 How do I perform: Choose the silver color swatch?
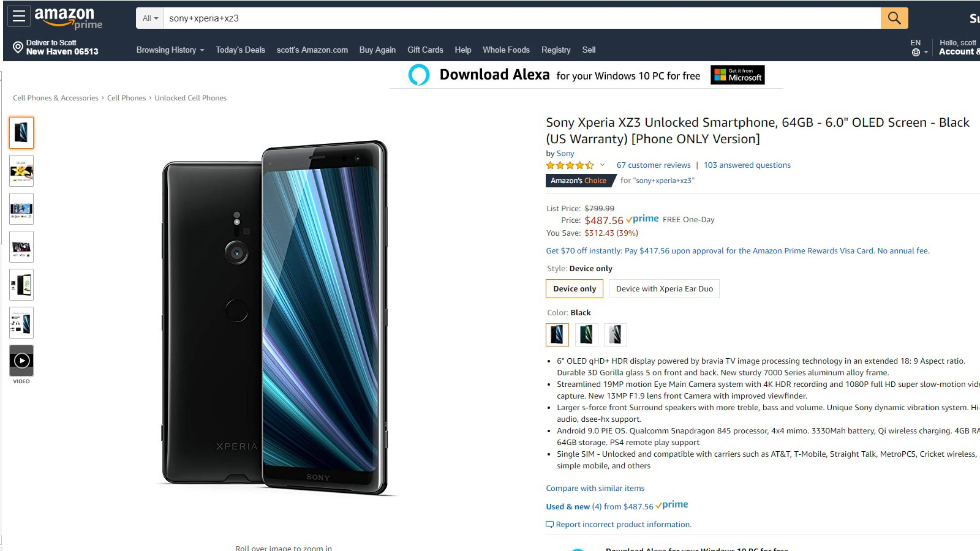[x=615, y=335]
